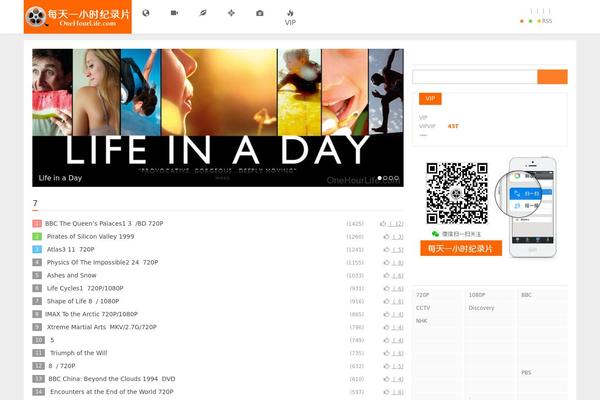Select the globe icon in the navigation
The height and width of the screenshot is (400, 600).
pos(146,13)
